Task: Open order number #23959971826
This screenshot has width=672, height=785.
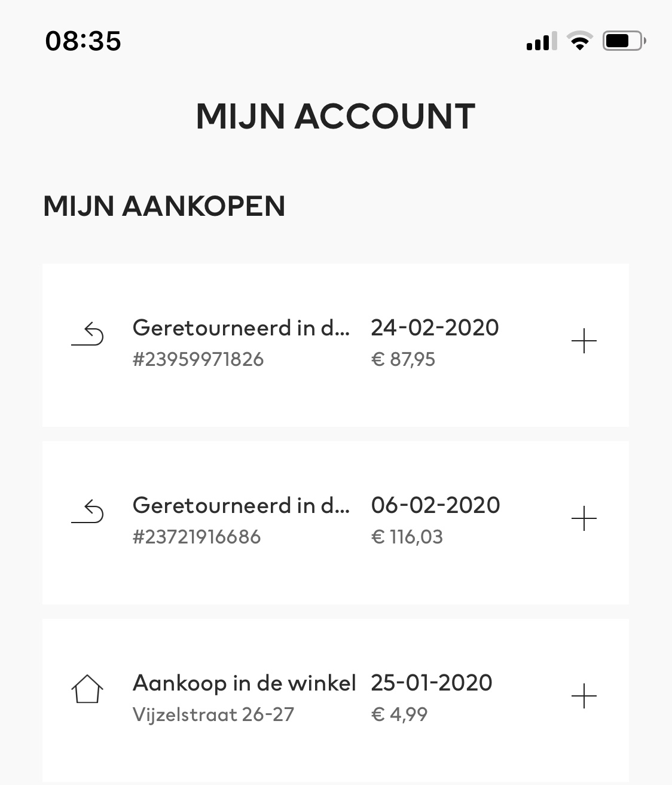Action: coord(198,359)
